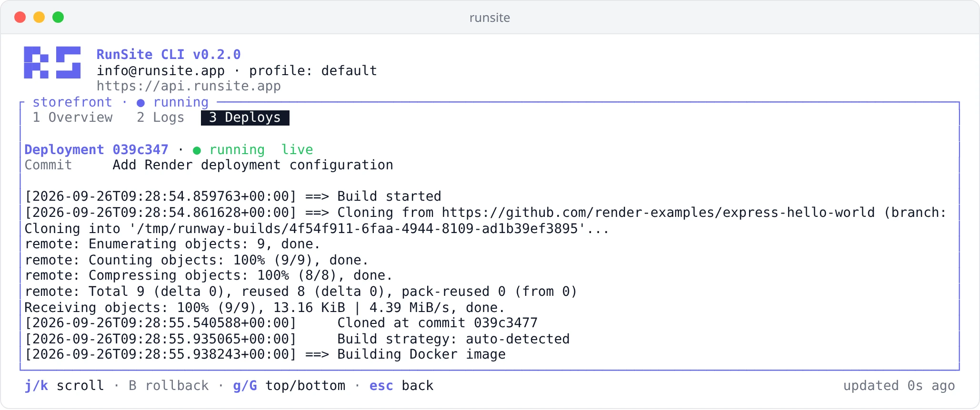Click the Enumerating objects log line
Image resolution: width=980 pixels, height=410 pixels.
tap(172, 244)
